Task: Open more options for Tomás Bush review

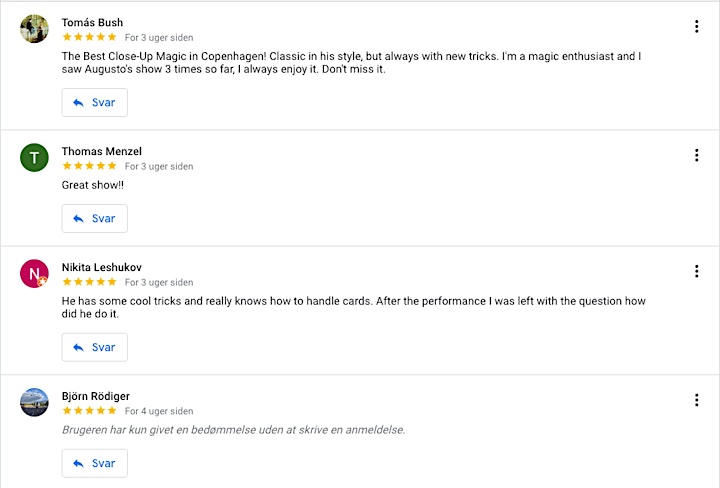Action: 697,27
